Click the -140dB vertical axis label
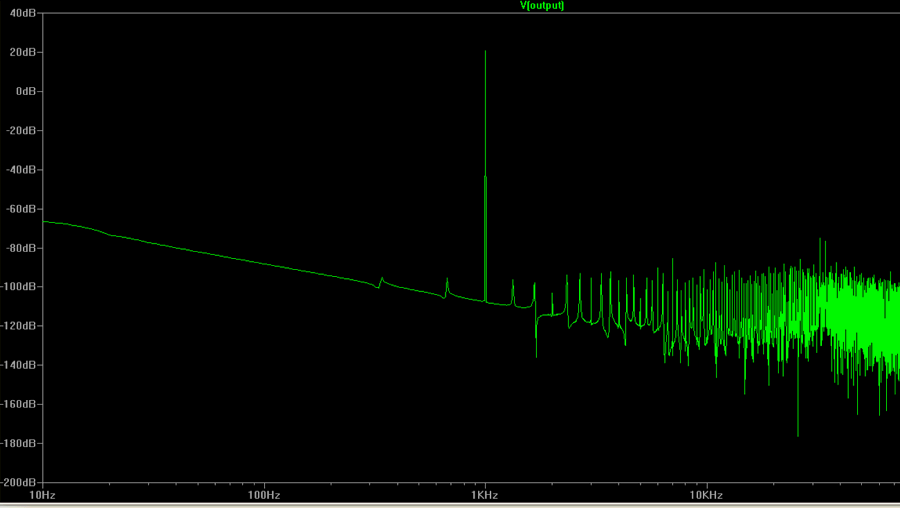 [x=18, y=365]
